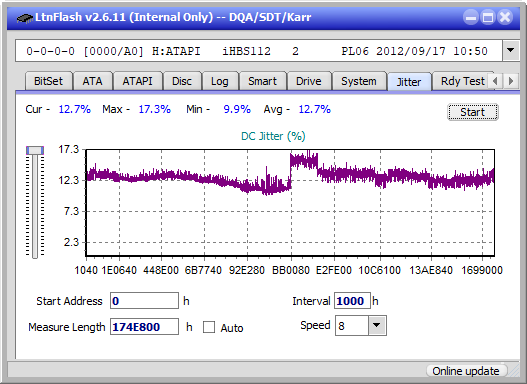
Task: Click the Speed value box showing 8
Action: tap(352, 326)
